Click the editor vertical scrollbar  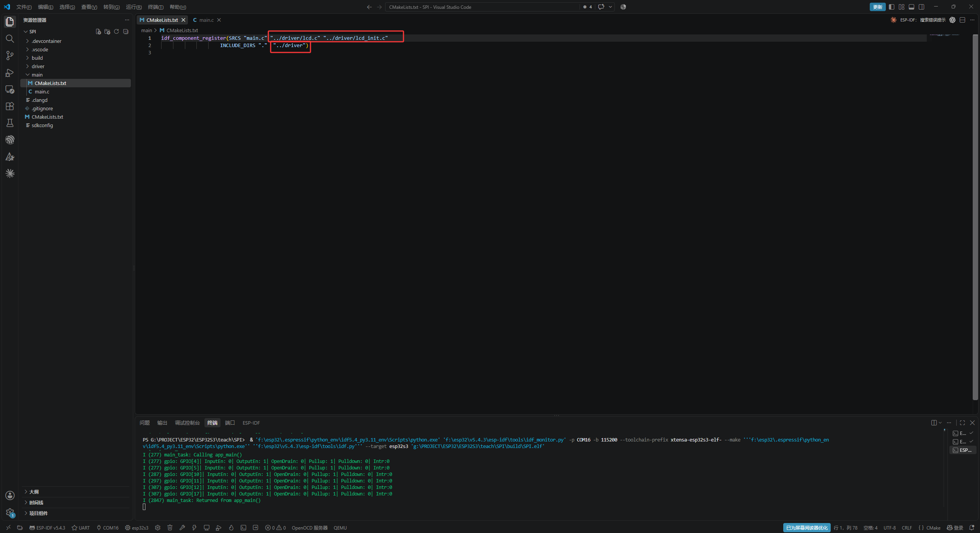point(975,217)
